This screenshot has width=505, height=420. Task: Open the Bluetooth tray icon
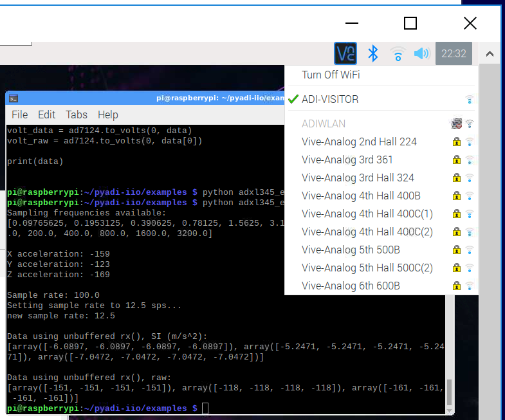click(x=372, y=53)
